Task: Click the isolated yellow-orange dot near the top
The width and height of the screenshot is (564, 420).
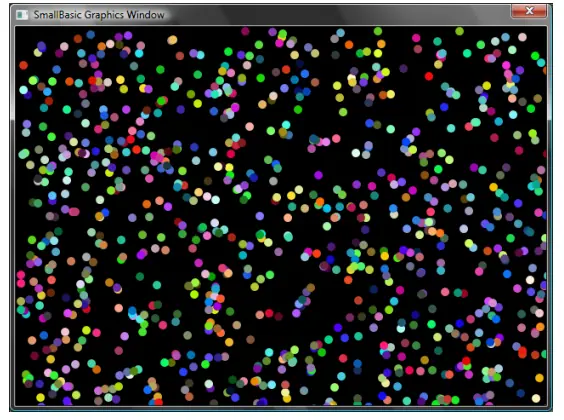Action: (x=172, y=40)
